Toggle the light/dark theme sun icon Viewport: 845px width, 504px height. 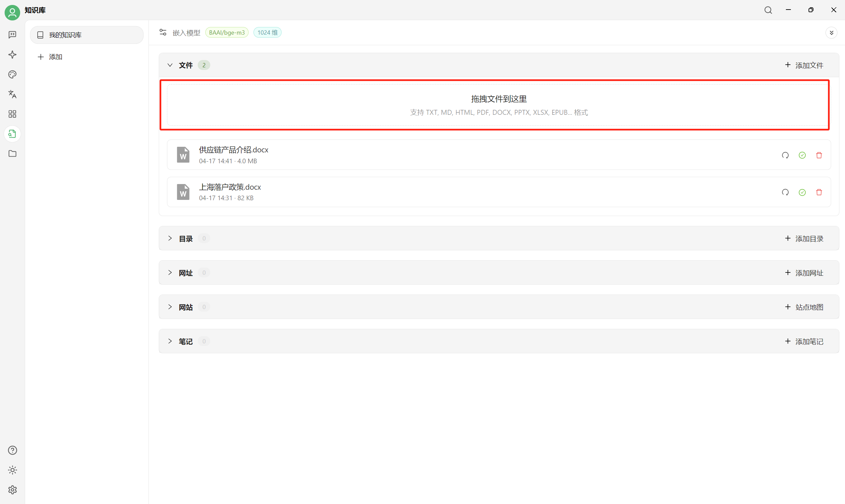[12, 470]
